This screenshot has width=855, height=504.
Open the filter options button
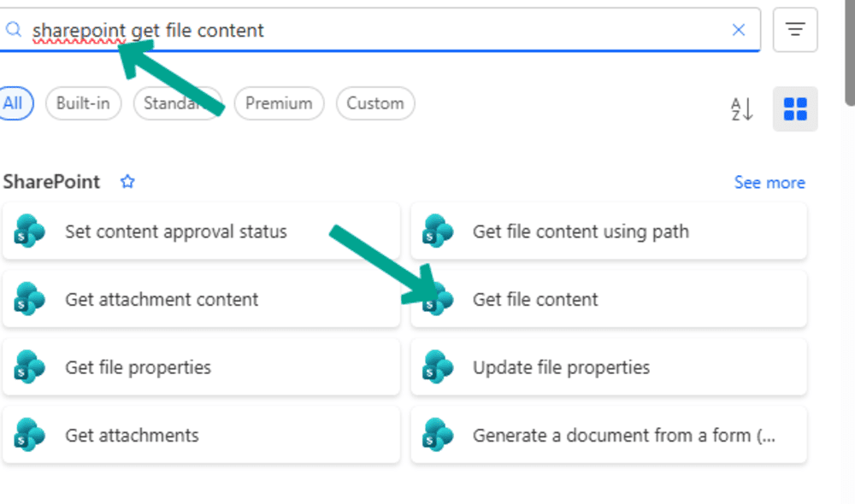(x=795, y=29)
